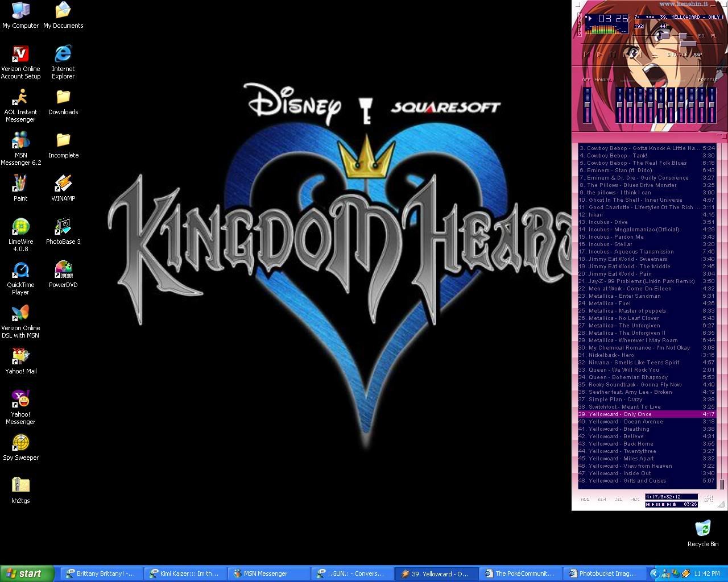Select the Yahoo! Mail shortcut icon
The height and width of the screenshot is (582, 728).
point(20,361)
